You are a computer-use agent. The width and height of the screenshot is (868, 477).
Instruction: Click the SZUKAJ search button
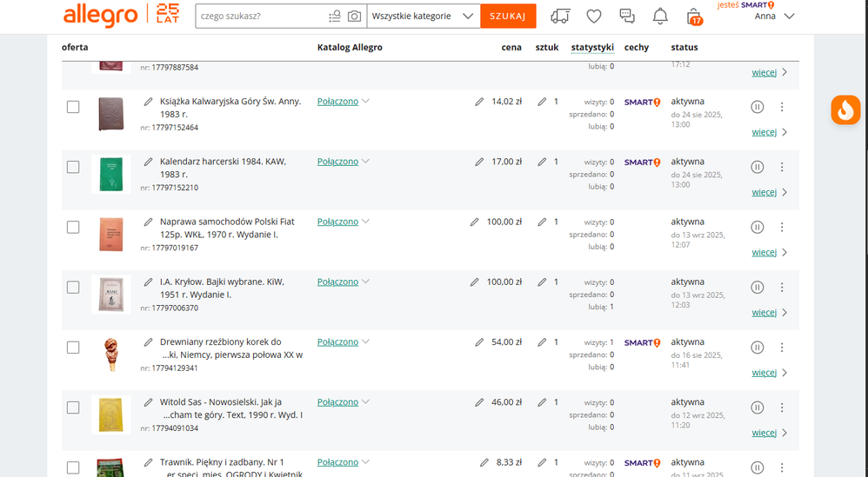coord(508,16)
